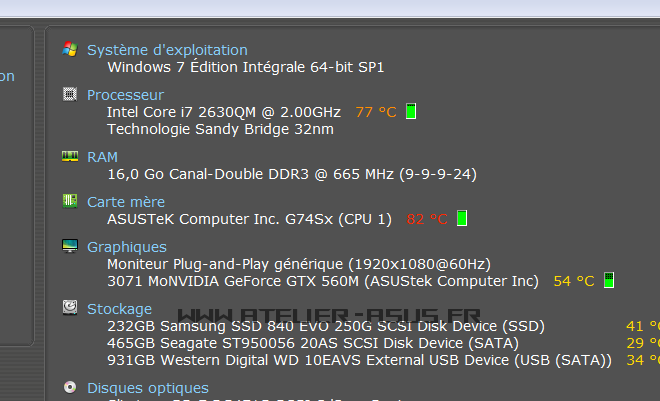Click the temperature gauge after 54 °C
660x401 pixels.
tap(609, 281)
